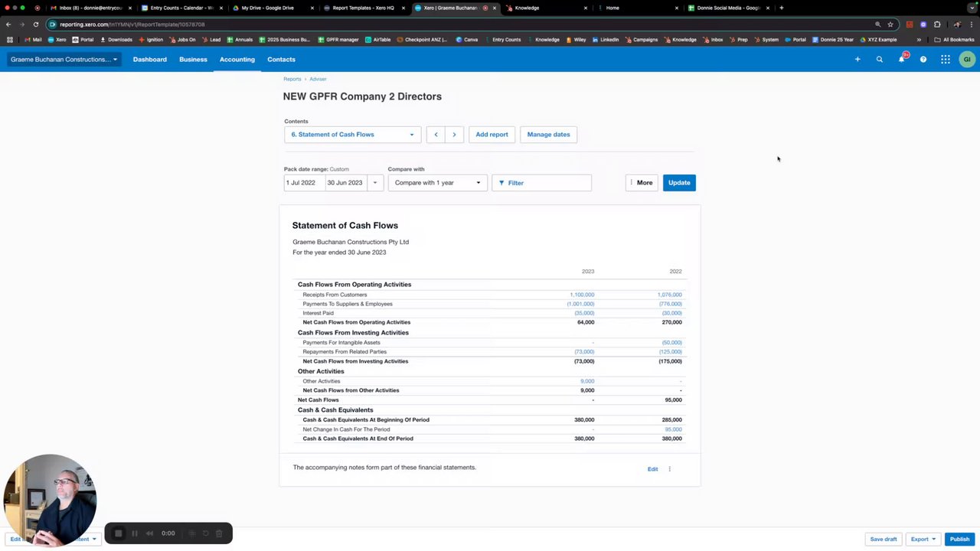Open the Canva bookmark
This screenshot has width=980, height=551.
click(x=466, y=40)
